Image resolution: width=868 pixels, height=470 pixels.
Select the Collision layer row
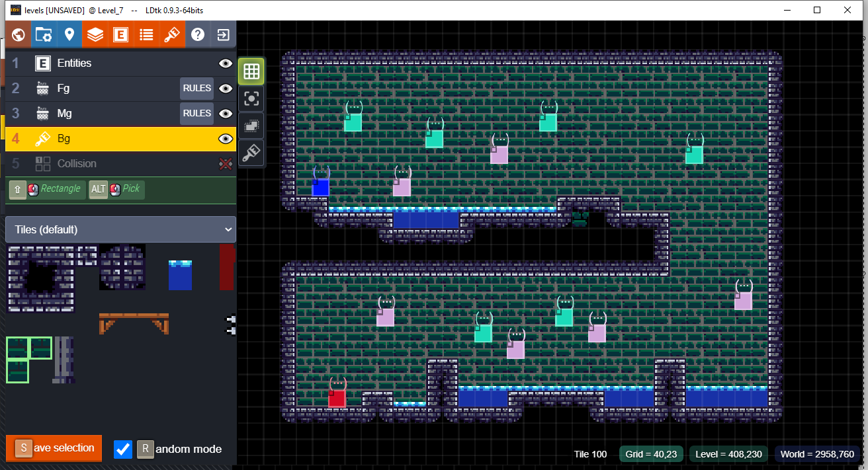[x=120, y=164]
